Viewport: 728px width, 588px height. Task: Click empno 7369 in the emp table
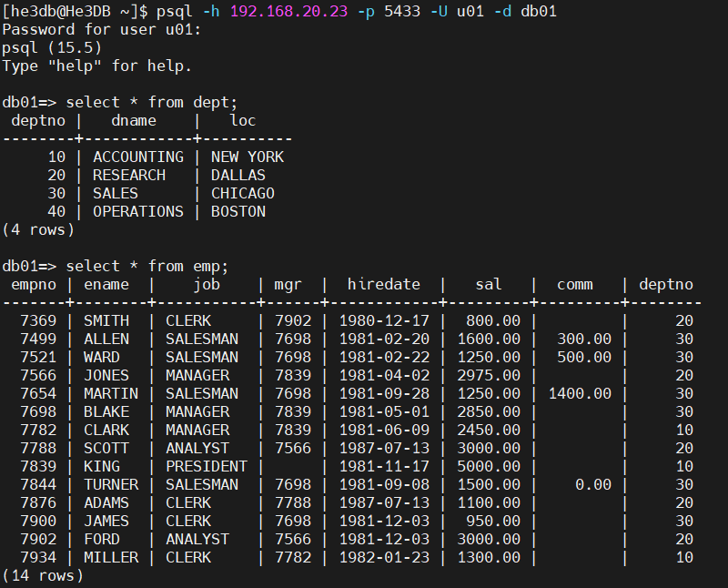pyautogui.click(x=38, y=320)
